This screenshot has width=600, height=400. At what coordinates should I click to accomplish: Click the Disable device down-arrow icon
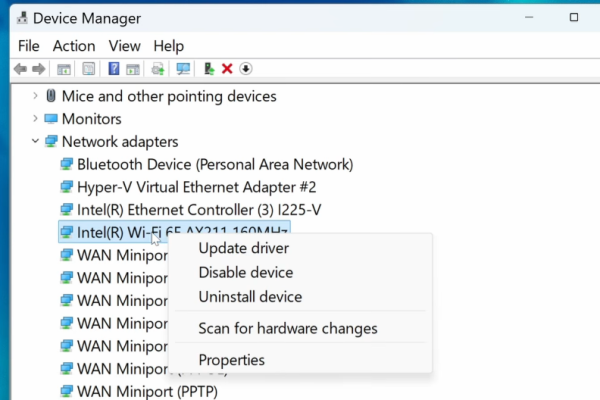pos(246,69)
